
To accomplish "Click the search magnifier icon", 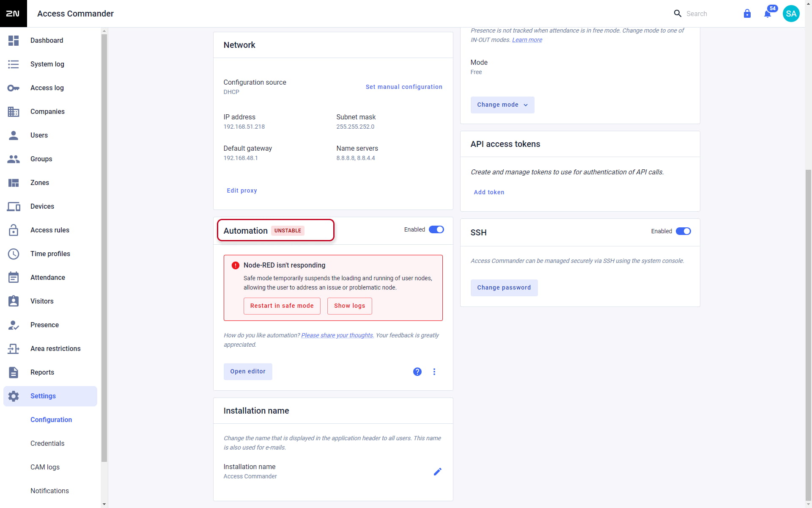I will (678, 14).
